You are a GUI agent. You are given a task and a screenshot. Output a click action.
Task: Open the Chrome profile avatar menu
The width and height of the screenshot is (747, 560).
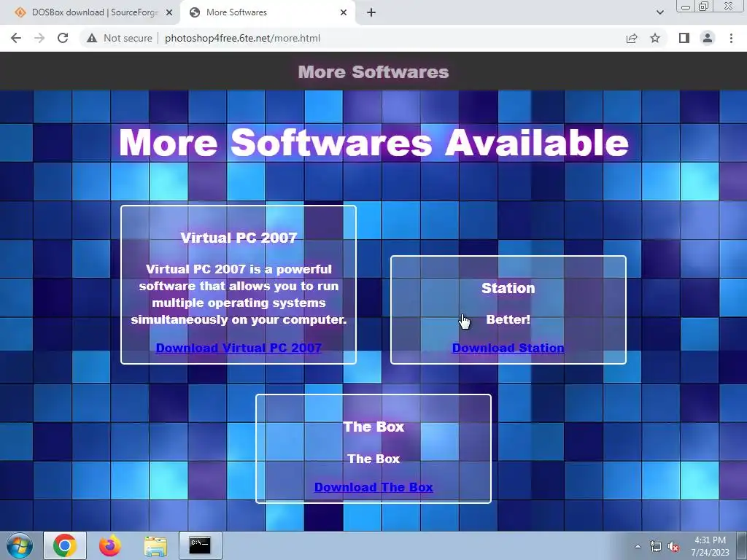[x=708, y=38]
